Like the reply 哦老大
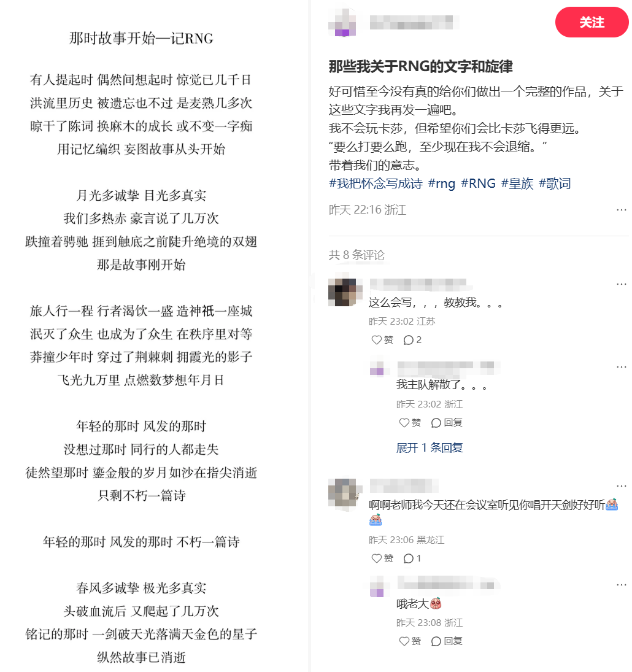The image size is (632, 672). click(x=410, y=641)
